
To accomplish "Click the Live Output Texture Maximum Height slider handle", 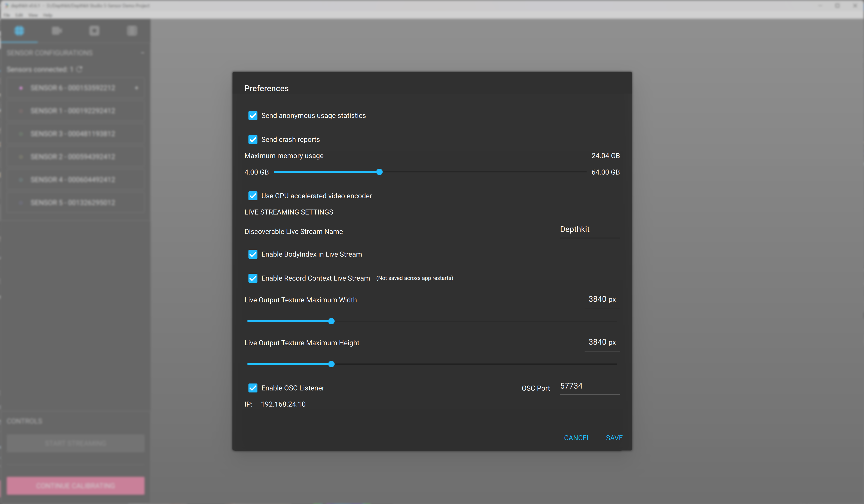I will (331, 364).
